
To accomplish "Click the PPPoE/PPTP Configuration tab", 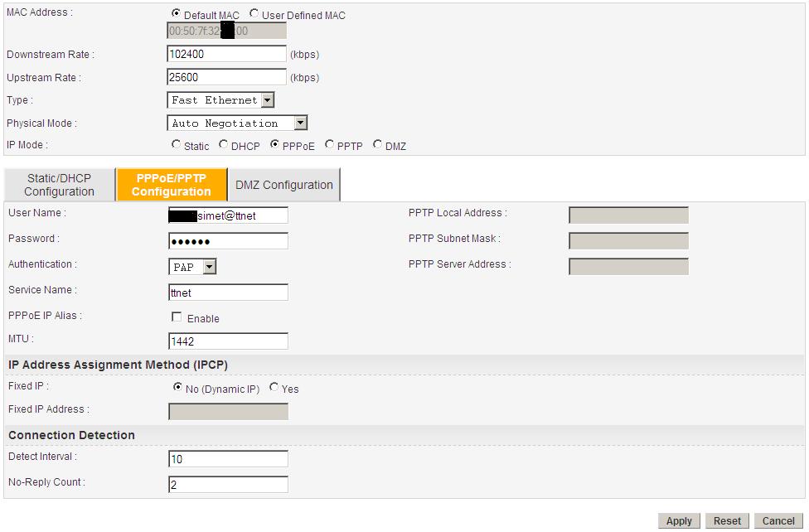I will [x=171, y=185].
